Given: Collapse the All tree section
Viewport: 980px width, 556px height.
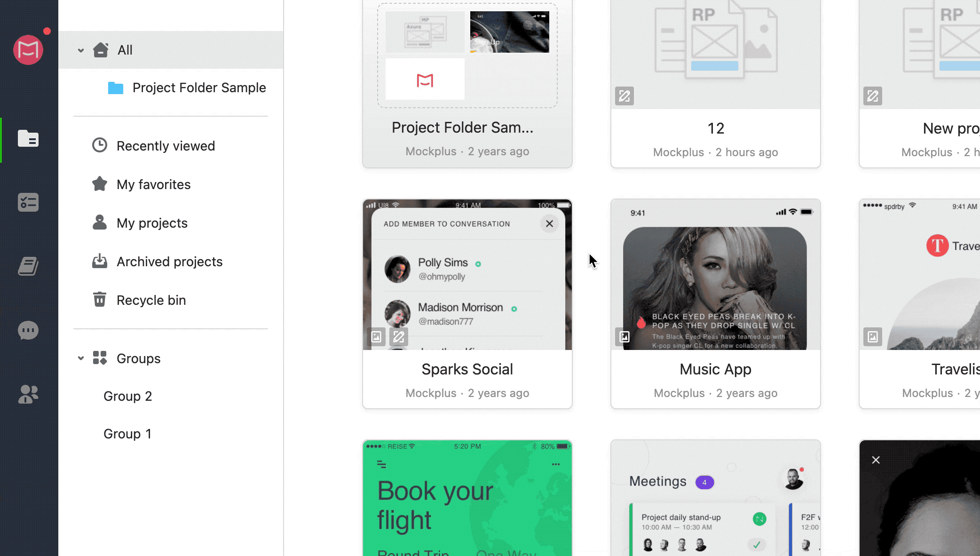Looking at the screenshot, I should [81, 50].
